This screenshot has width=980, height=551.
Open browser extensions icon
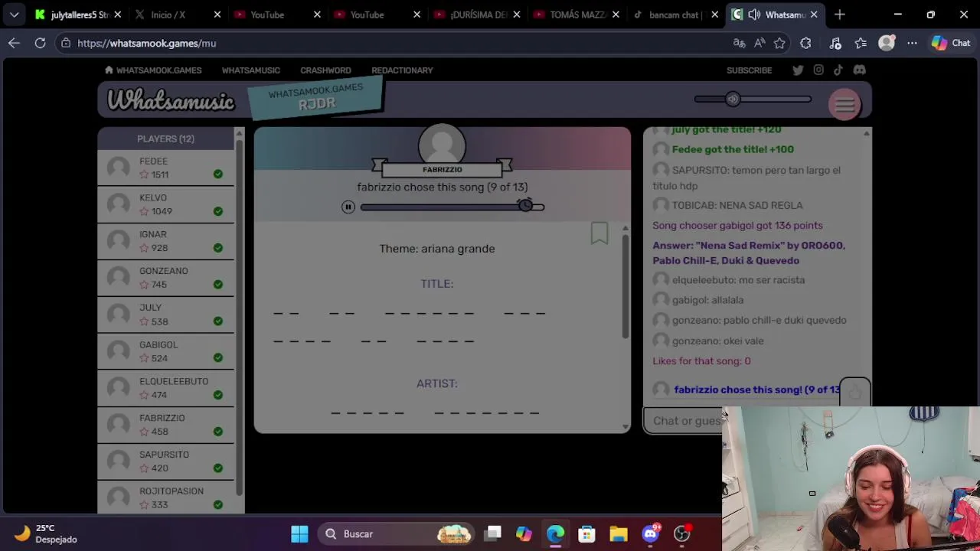(x=805, y=44)
